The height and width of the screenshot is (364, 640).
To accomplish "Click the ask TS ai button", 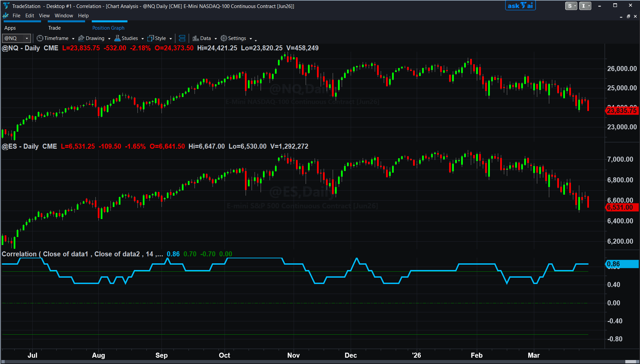I will tap(520, 6).
